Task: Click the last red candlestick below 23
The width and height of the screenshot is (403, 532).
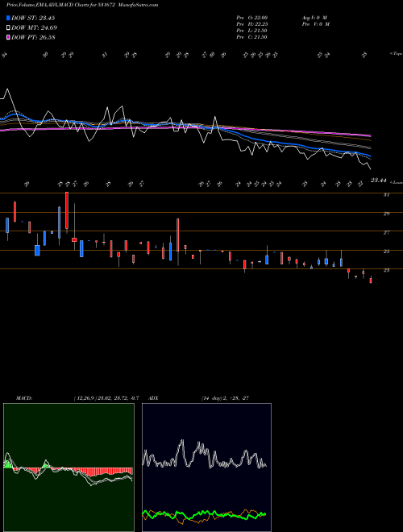Action: 371,280
